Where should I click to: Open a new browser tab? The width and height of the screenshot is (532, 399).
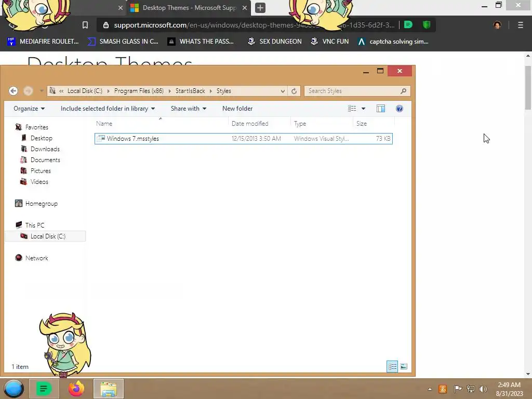[260, 8]
